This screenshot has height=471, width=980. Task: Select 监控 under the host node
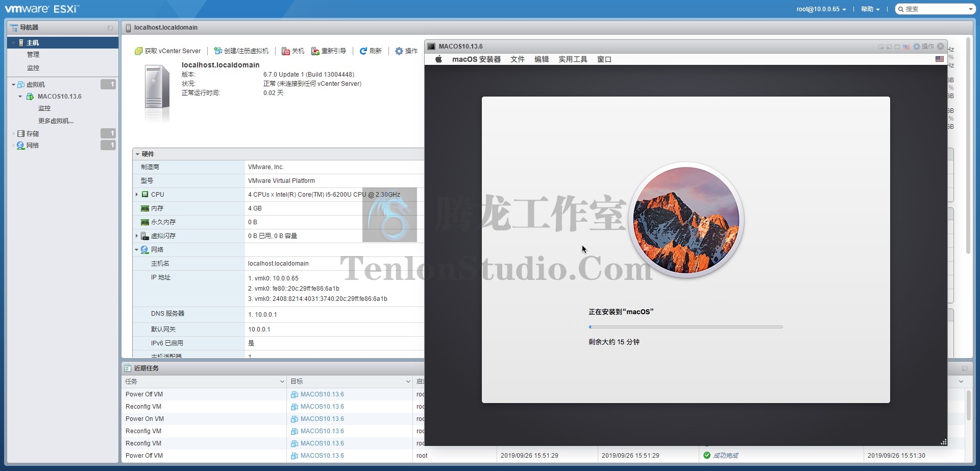pos(33,68)
